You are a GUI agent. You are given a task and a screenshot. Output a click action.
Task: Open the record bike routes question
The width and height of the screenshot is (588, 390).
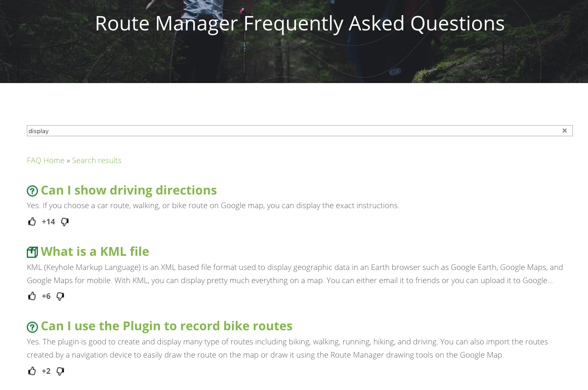(166, 326)
